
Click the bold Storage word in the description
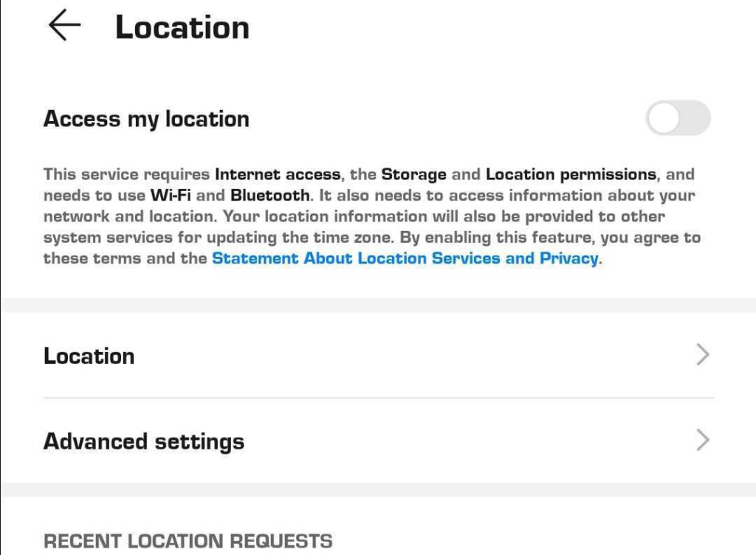(x=413, y=175)
